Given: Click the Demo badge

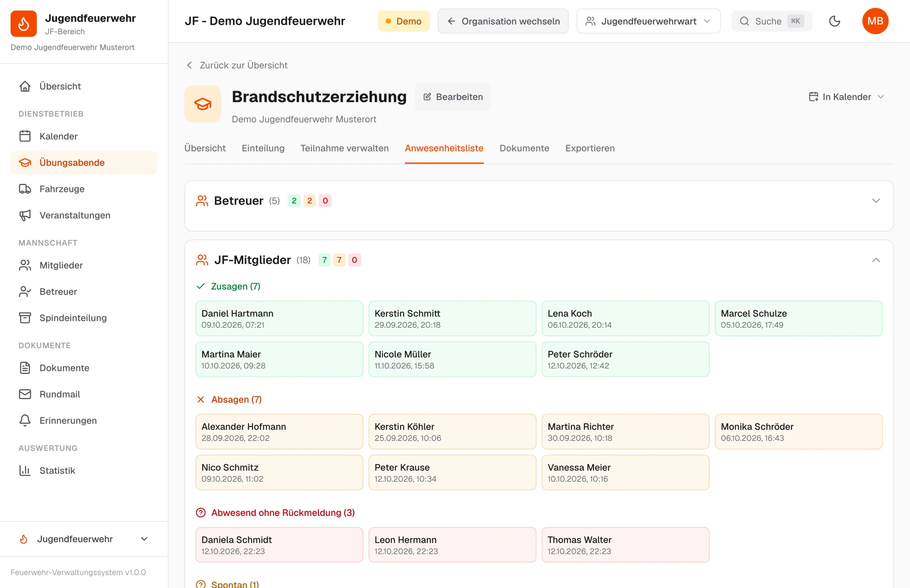Looking at the screenshot, I should point(403,21).
